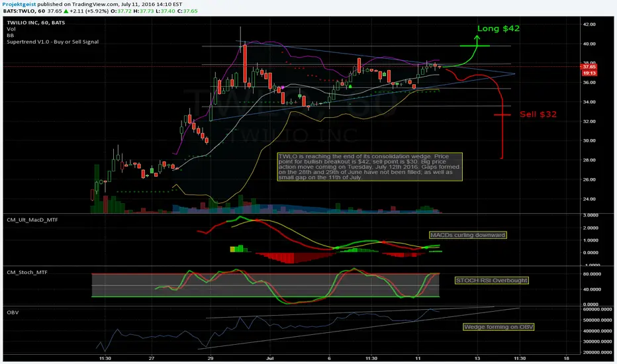Click the 13 date on time axis
This screenshot has height=364, width=617.
[477, 359]
